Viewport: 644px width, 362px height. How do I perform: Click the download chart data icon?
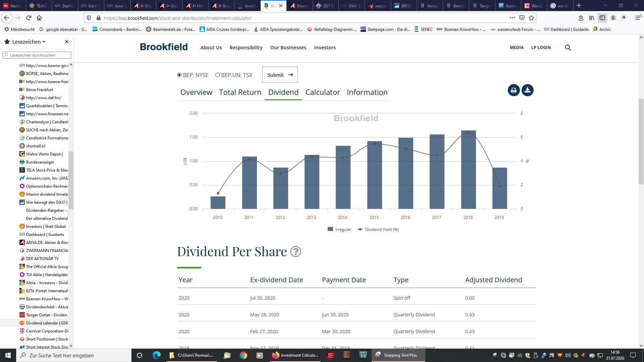[527, 90]
